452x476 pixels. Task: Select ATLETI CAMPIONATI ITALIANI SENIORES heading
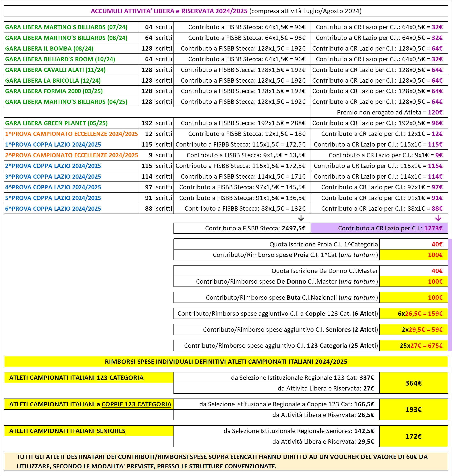point(89,431)
